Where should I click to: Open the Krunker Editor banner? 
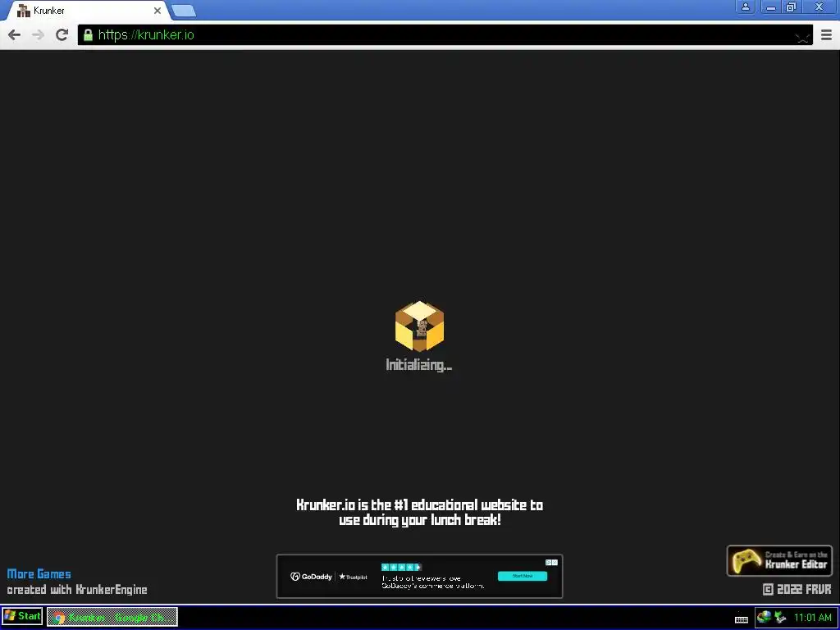point(779,561)
